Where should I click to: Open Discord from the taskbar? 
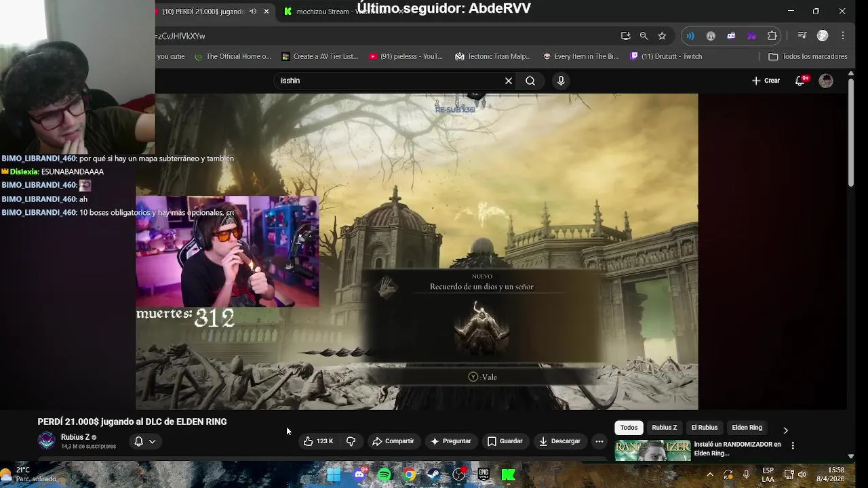click(x=359, y=474)
